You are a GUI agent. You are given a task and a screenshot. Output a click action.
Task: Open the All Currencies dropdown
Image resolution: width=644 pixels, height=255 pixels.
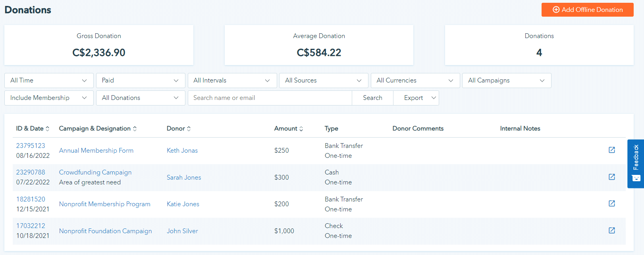[x=415, y=81]
